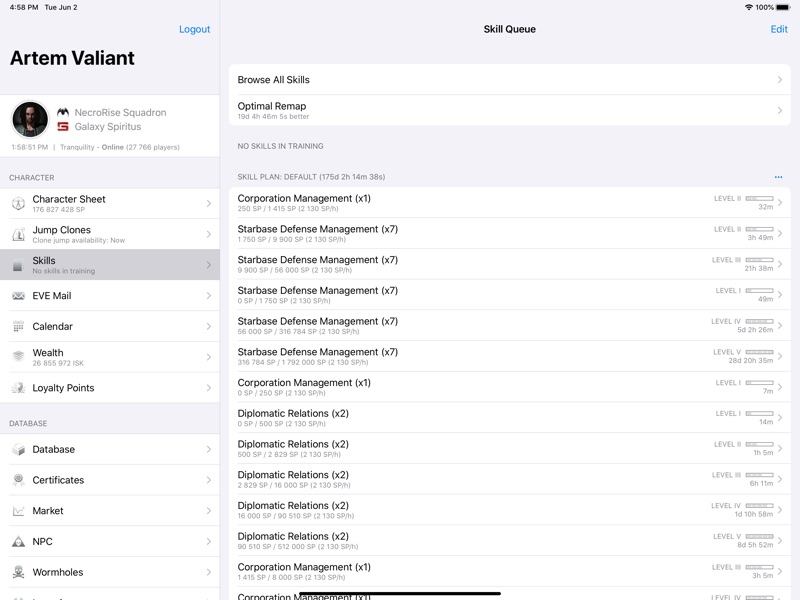
Task: Open Starbase Defense Management Level IV row
Action: (x=509, y=326)
